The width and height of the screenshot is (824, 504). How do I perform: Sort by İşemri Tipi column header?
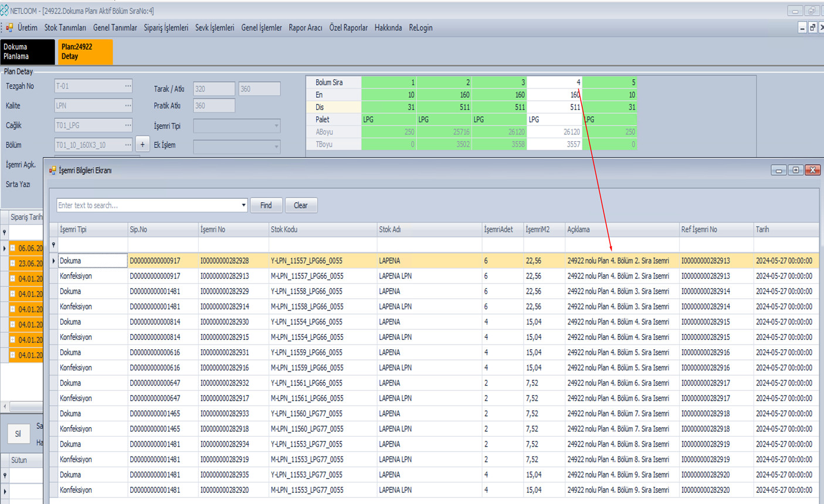93,230
